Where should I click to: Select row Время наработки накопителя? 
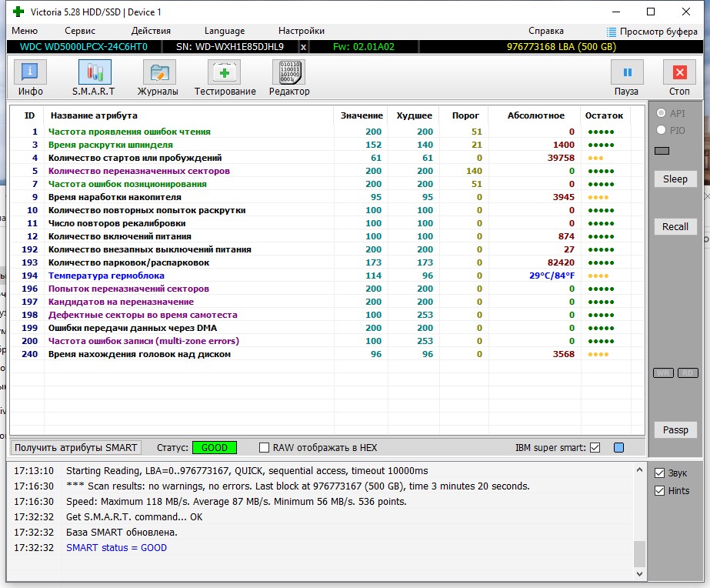pos(327,197)
